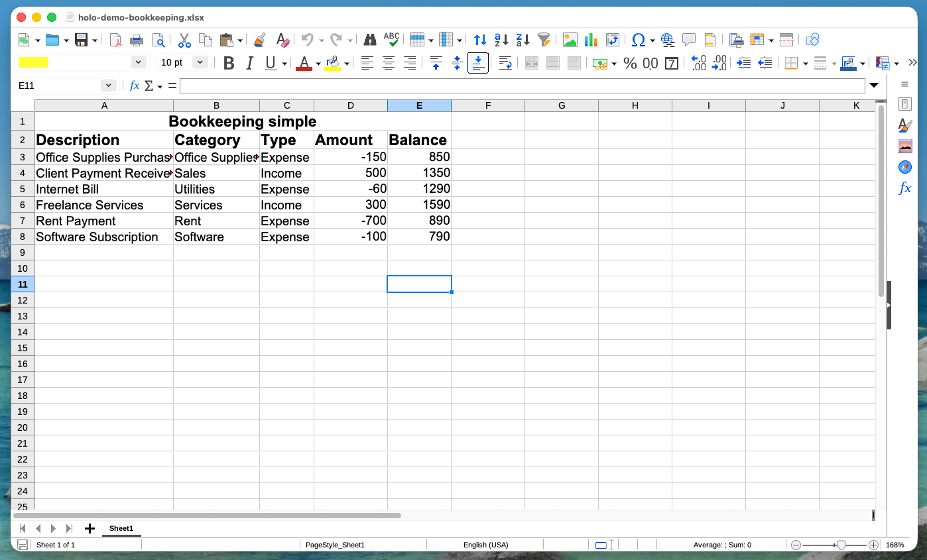Define print area icon
The height and width of the screenshot is (560, 927).
click(x=736, y=40)
